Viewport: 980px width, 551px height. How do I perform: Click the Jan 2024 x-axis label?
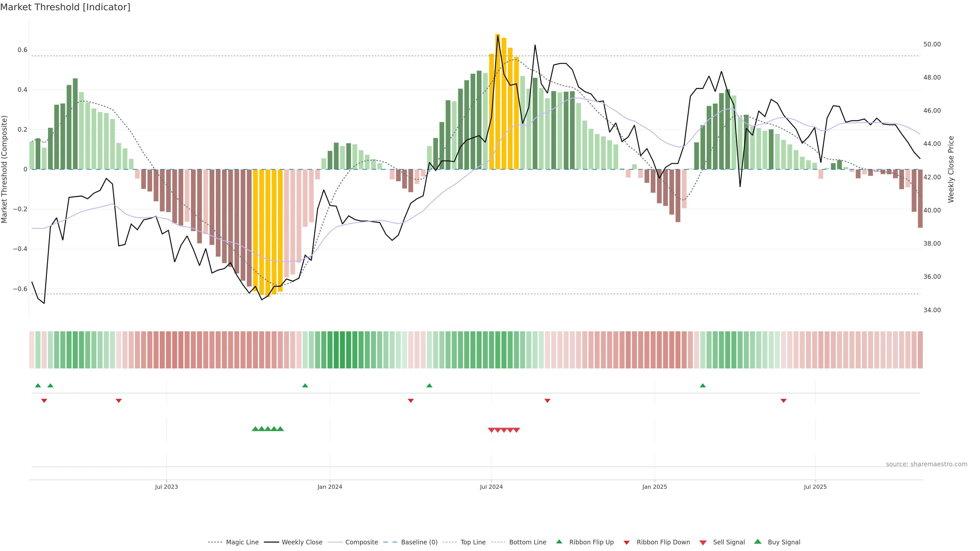[x=330, y=487]
